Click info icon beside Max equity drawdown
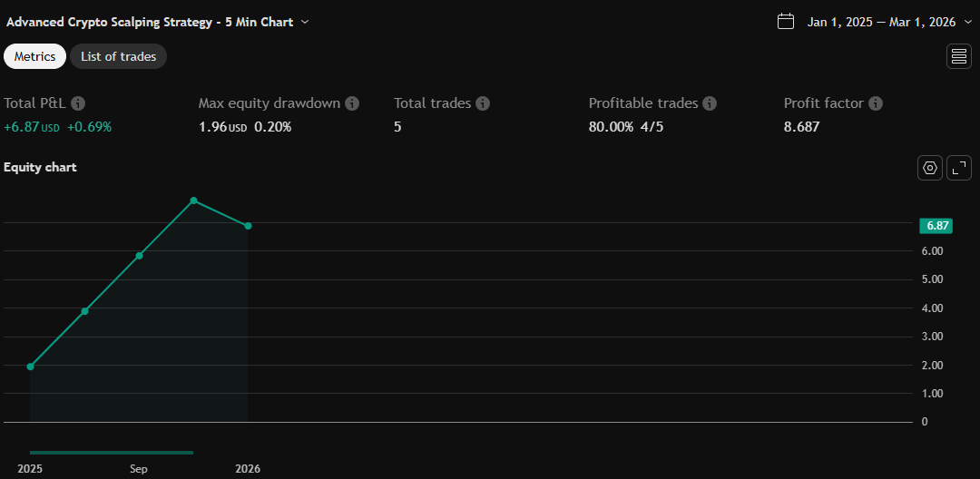This screenshot has height=479, width=980. (352, 103)
